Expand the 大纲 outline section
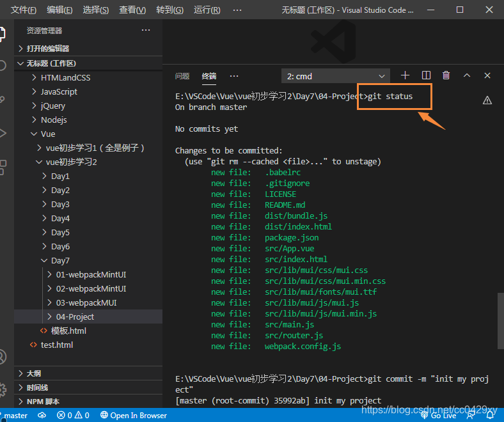This screenshot has width=504, height=422. tap(88, 373)
